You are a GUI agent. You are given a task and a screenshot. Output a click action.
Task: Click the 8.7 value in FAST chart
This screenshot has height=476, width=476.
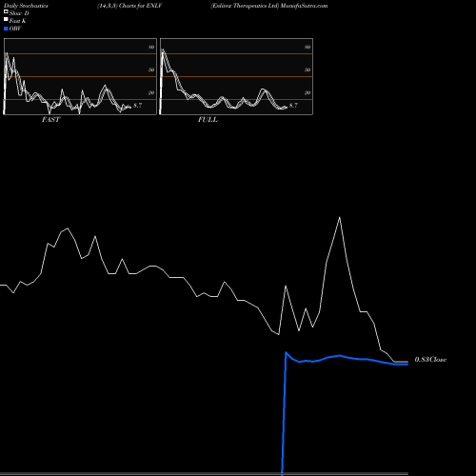(138, 105)
